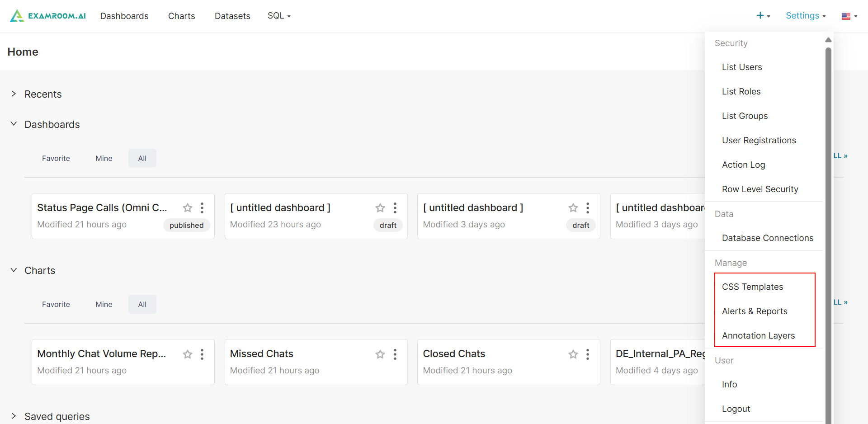This screenshot has width=868, height=424.
Task: Expand the Recents section
Action: click(14, 94)
